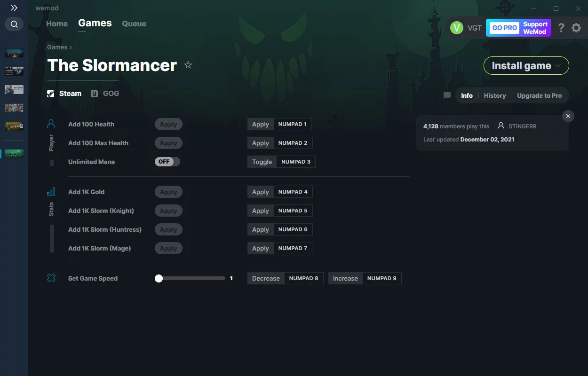Viewport: 588px width, 376px height.
Task: Click Apply hotkey button beside NUMPAD 2
Action: point(261,143)
